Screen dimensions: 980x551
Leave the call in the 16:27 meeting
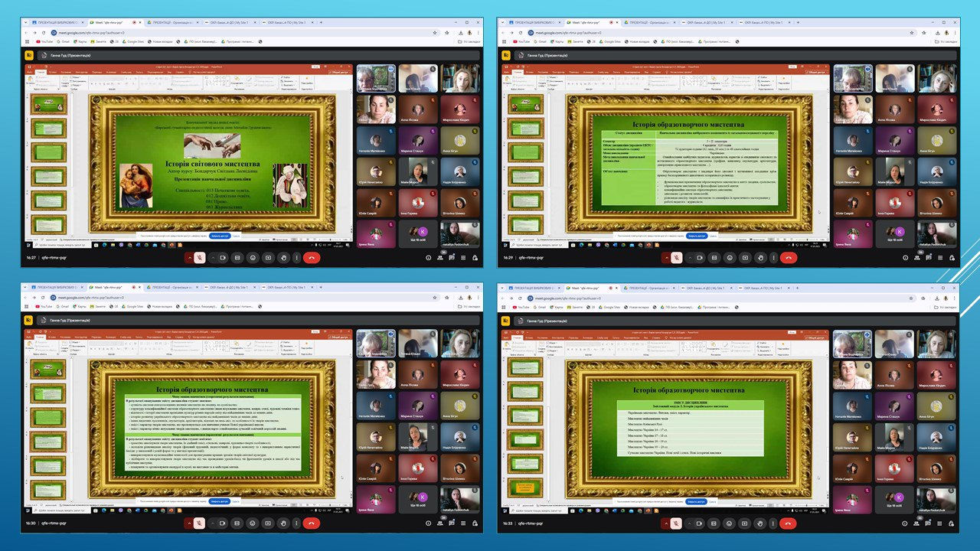312,258
